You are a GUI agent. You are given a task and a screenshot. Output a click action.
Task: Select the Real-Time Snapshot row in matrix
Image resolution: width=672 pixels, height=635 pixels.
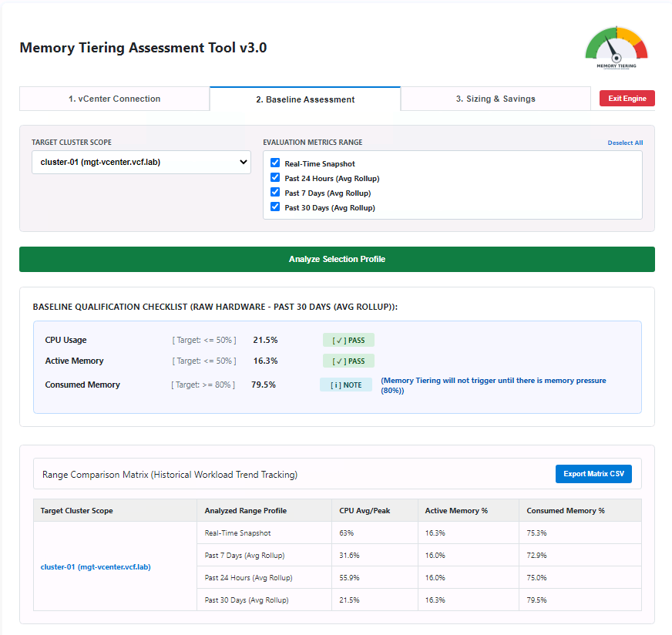[419, 533]
